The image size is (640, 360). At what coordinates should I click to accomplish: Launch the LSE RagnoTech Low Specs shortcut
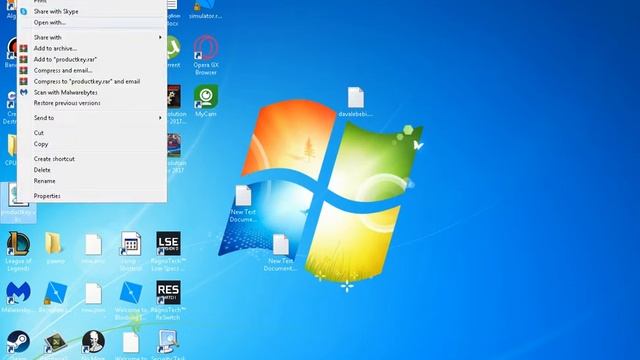168,251
